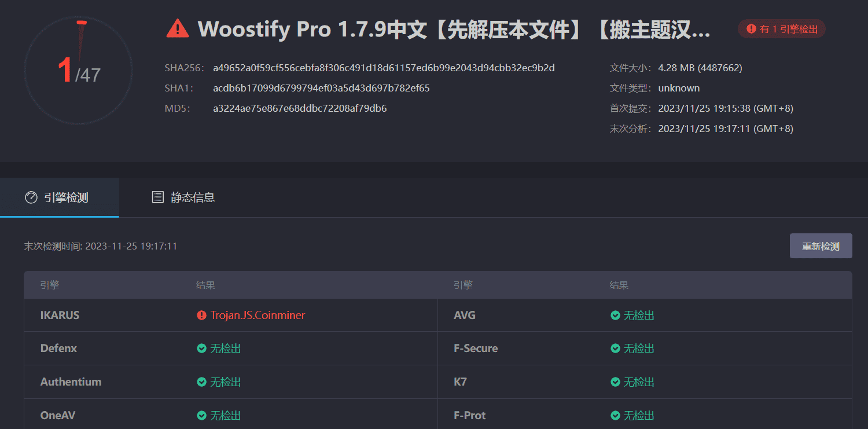Screen dimensions: 868x429
Task: Switch to the 引擎检测 tab
Action: (60, 197)
